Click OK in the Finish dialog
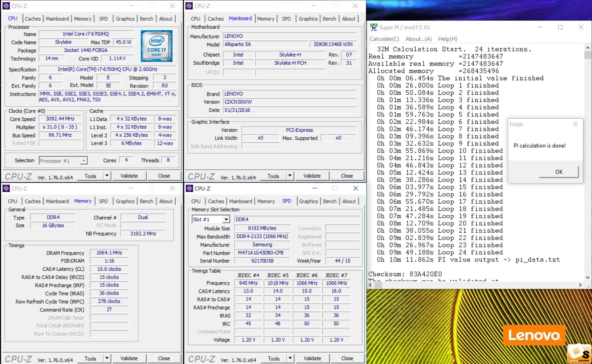The image size is (592, 364). point(559,172)
